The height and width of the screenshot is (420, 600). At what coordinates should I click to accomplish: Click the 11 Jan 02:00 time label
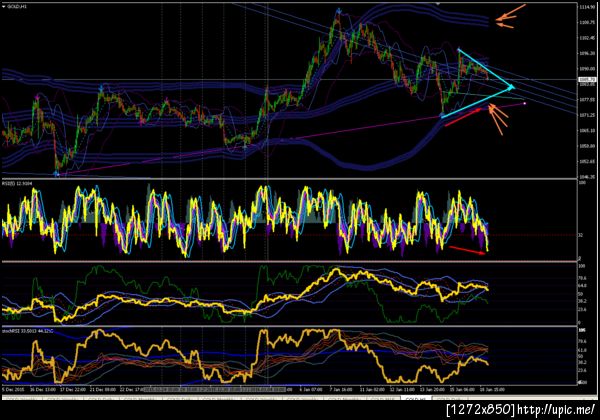(372, 389)
